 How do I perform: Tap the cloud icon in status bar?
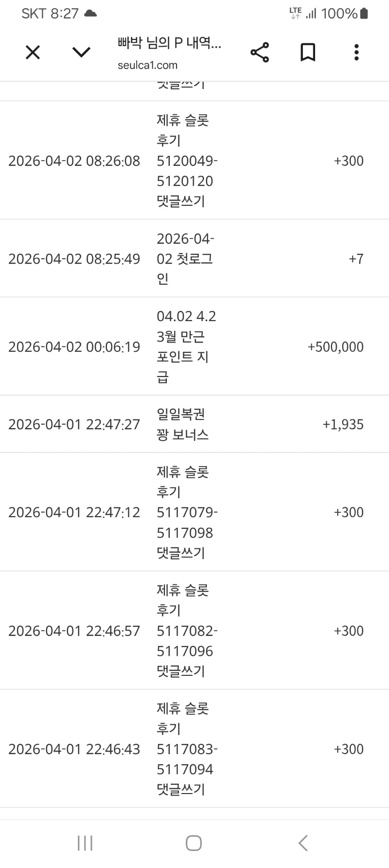point(90,14)
